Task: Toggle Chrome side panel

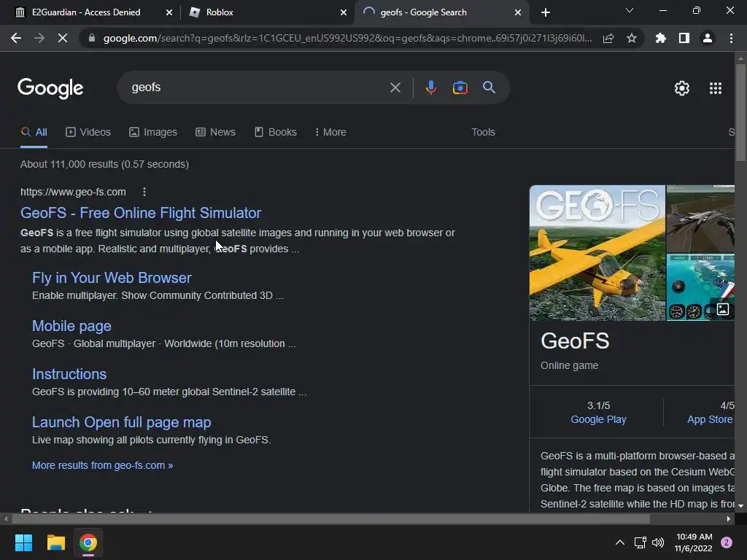Action: (684, 38)
